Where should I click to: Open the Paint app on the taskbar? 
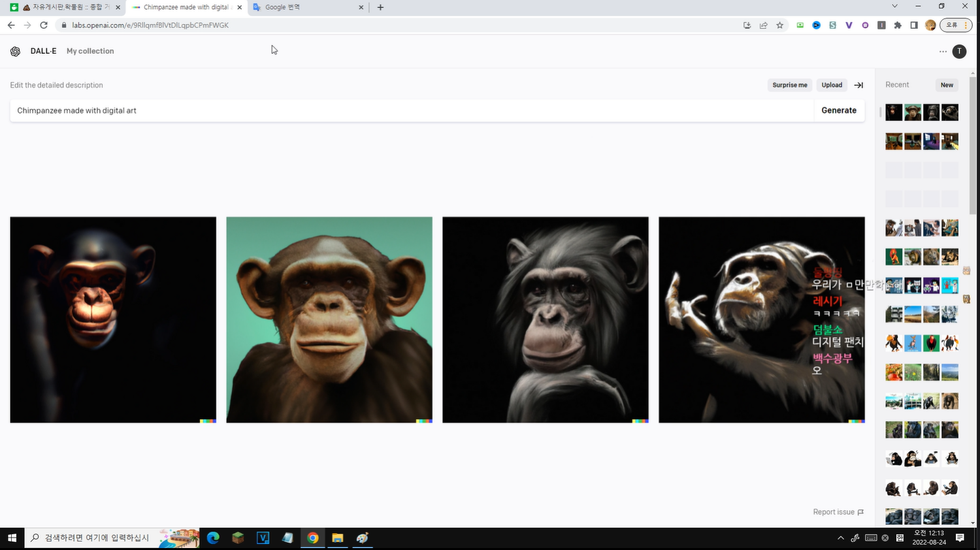[x=362, y=538]
